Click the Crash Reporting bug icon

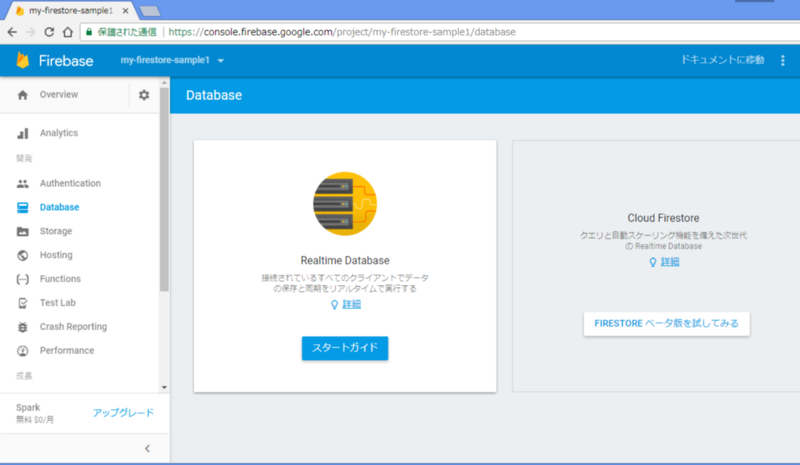22,327
